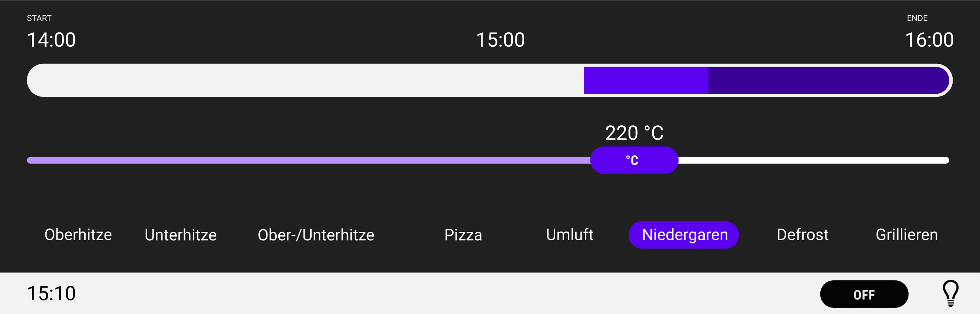Select the Oberhitze heating mode

[78, 235]
